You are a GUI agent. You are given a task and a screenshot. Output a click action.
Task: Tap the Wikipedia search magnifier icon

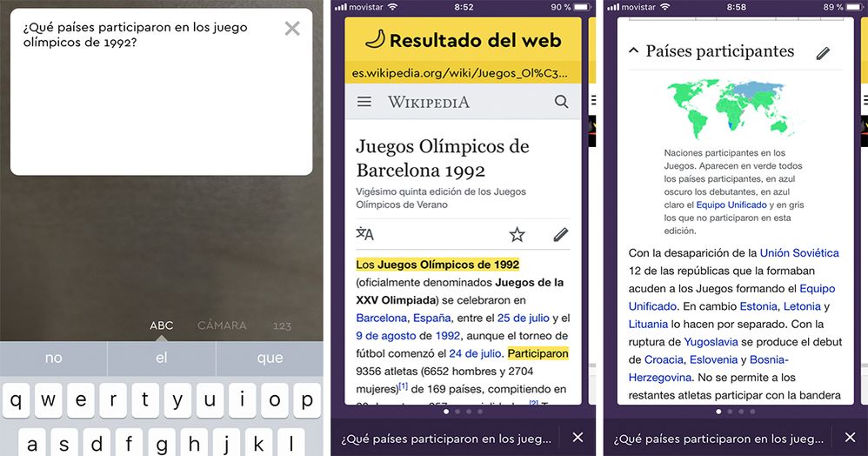point(561,102)
